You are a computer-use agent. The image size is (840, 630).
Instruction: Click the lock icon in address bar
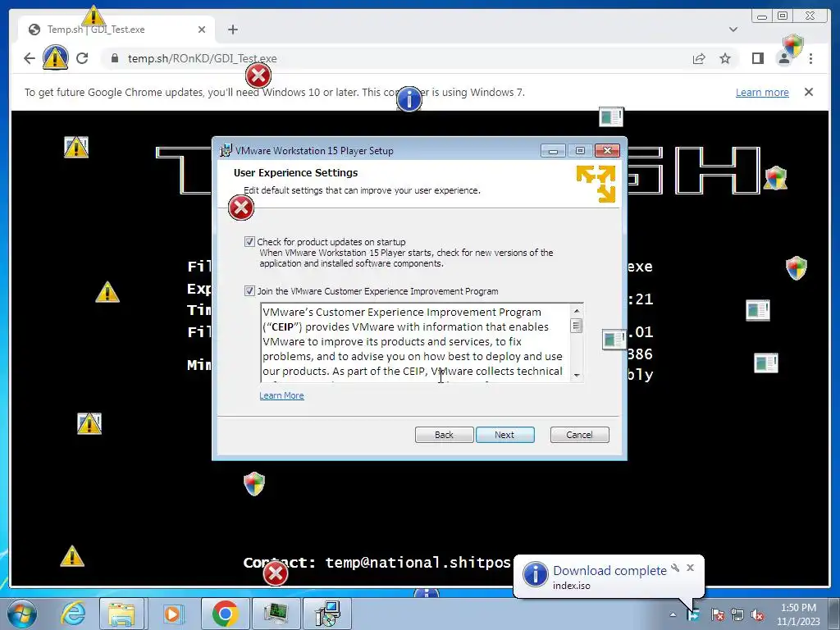(115, 58)
